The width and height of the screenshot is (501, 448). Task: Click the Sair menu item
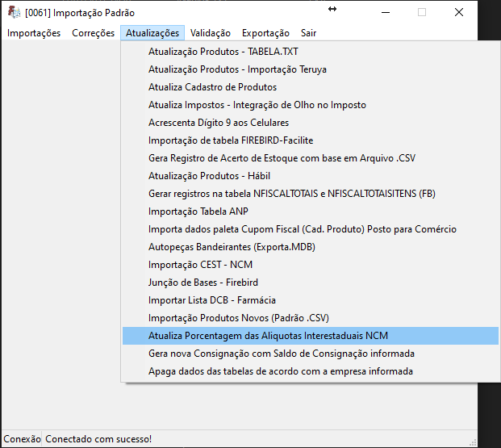tap(308, 33)
